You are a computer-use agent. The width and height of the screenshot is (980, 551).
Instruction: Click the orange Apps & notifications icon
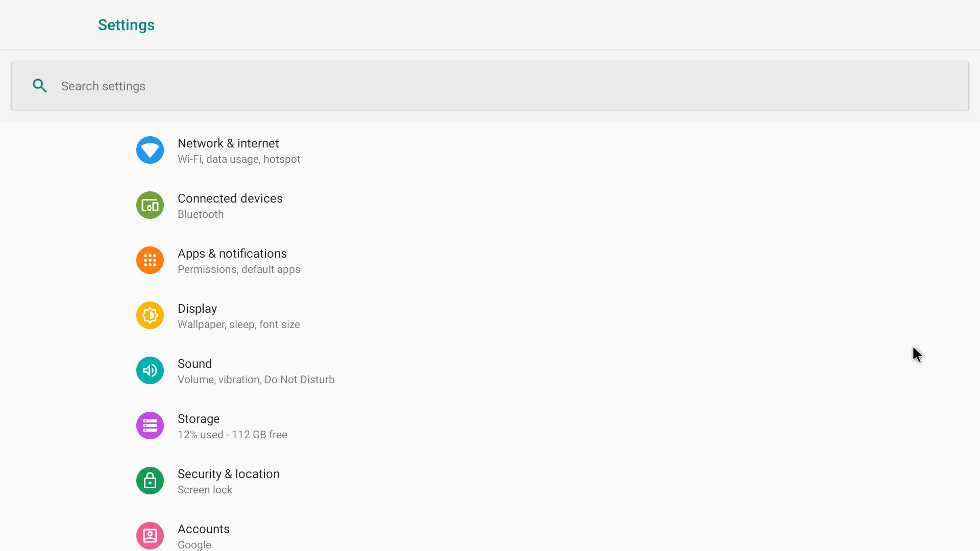click(x=150, y=260)
